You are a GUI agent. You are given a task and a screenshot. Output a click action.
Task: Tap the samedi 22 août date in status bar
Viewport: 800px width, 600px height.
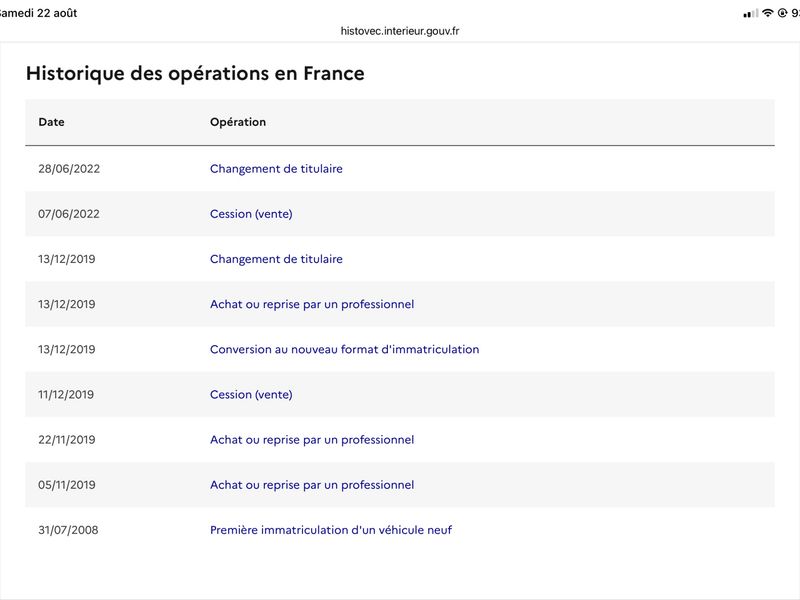coord(38,13)
